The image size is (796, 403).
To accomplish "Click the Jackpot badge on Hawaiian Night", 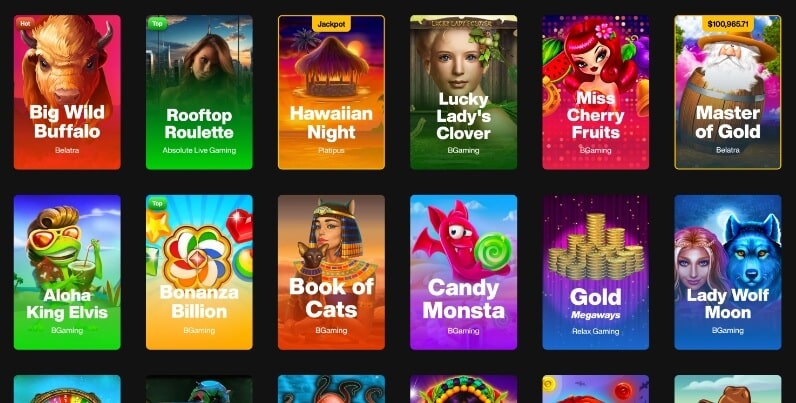I will [331, 24].
